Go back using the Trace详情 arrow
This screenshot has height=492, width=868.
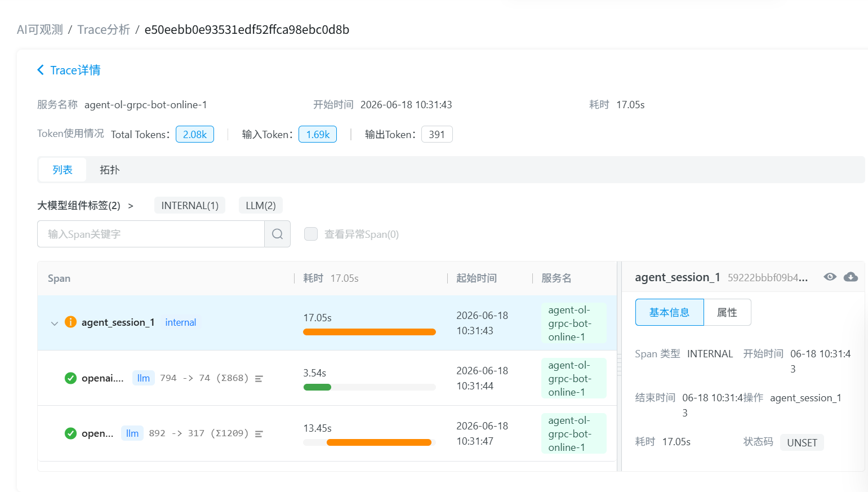point(41,70)
